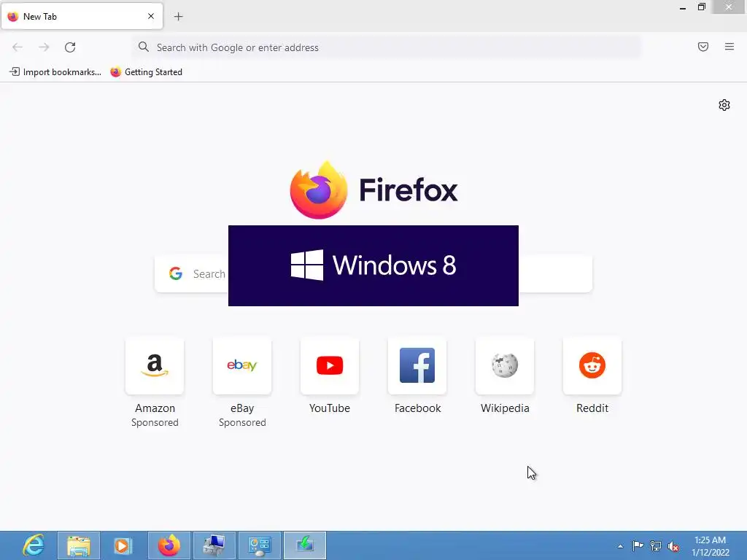Click the address bar magnifier icon

(144, 47)
